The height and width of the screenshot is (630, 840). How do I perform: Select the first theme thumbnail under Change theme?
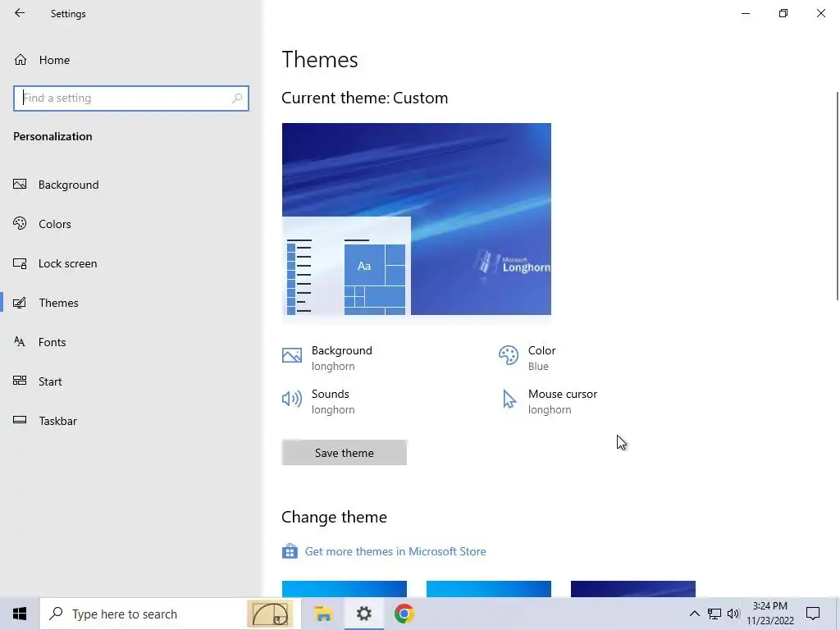345,588
